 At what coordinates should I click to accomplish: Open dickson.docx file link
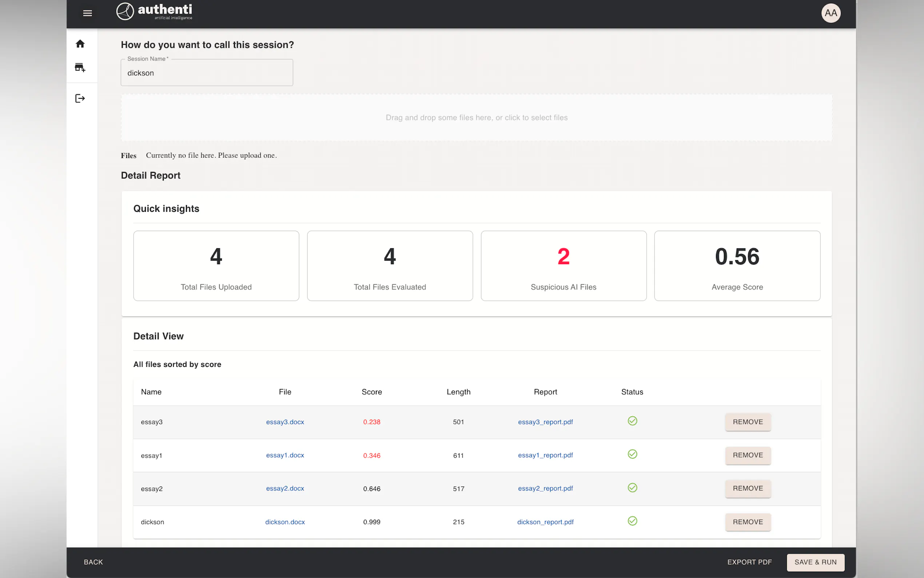pos(285,522)
